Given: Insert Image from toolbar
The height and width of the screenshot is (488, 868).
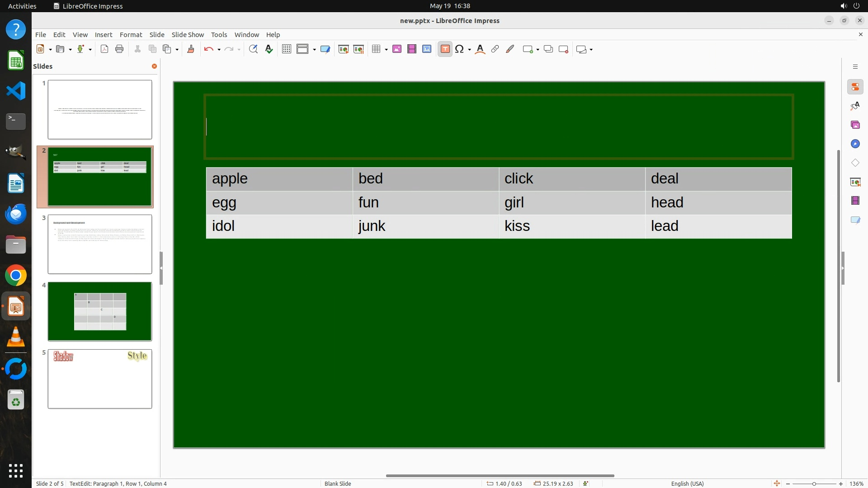Looking at the screenshot, I should tap(397, 49).
